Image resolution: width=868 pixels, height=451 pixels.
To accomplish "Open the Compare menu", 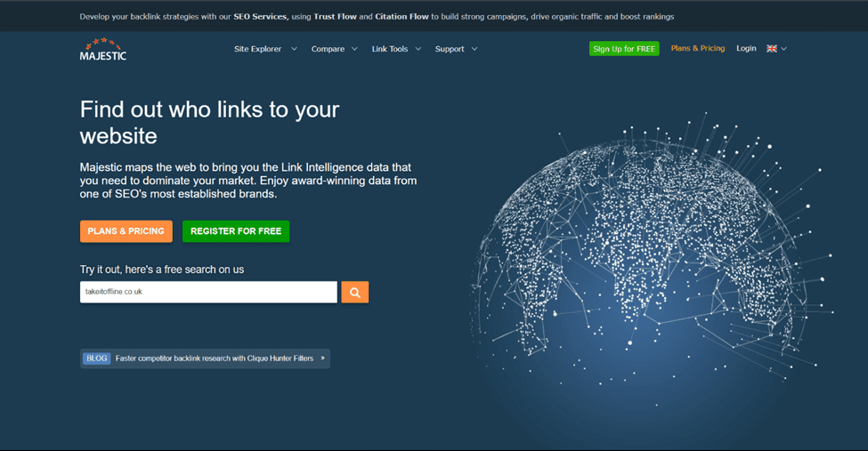I will coord(328,49).
